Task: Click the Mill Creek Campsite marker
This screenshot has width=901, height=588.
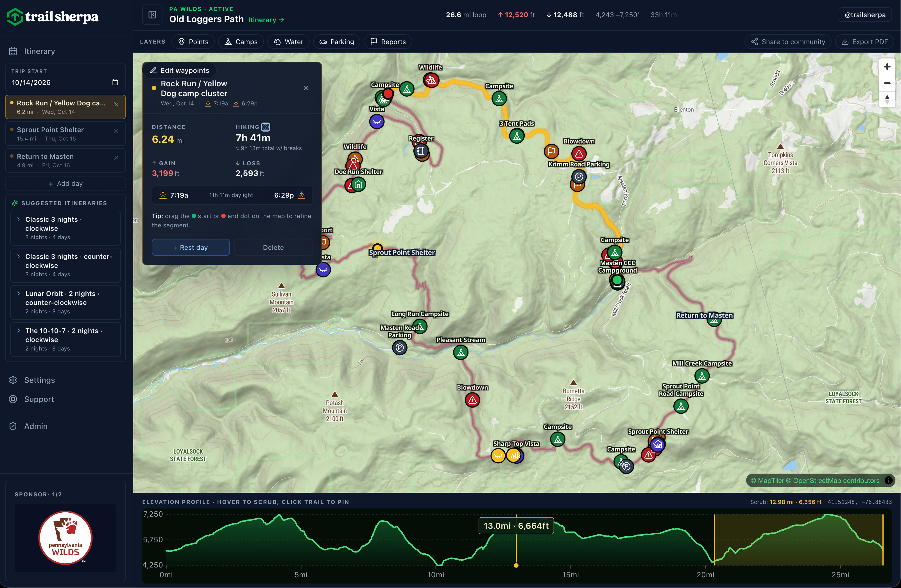Action: click(x=702, y=376)
